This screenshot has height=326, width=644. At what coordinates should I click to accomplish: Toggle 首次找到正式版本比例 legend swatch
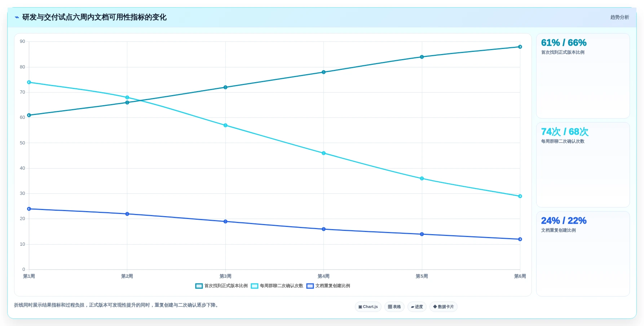[199, 286]
